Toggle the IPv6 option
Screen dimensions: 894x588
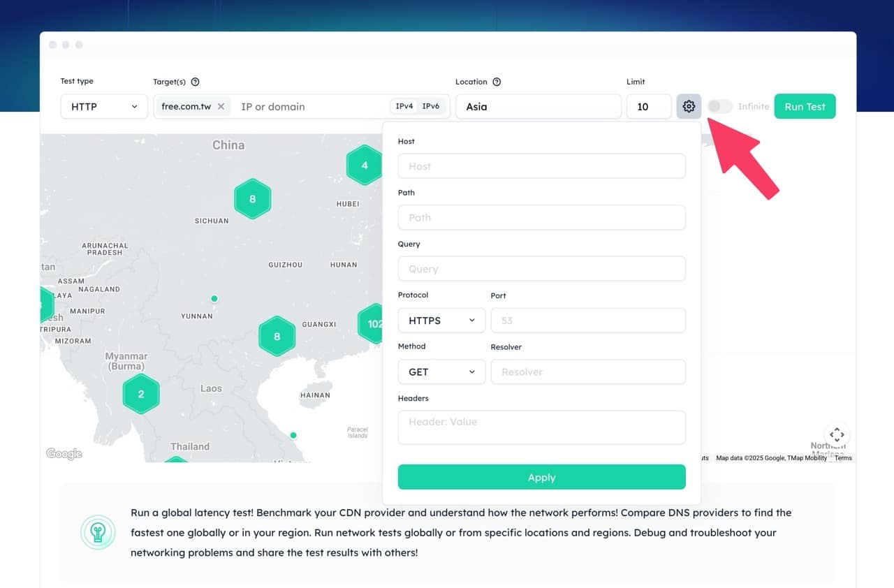click(x=431, y=107)
